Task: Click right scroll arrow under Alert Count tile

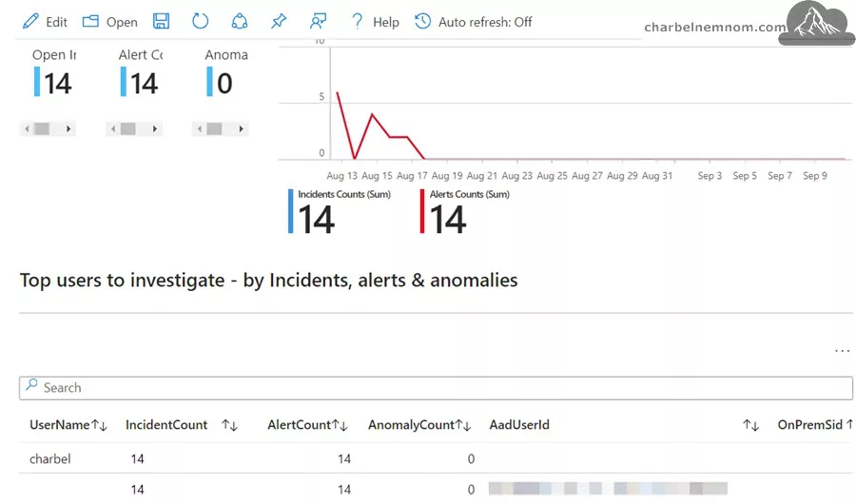Action: pos(154,129)
